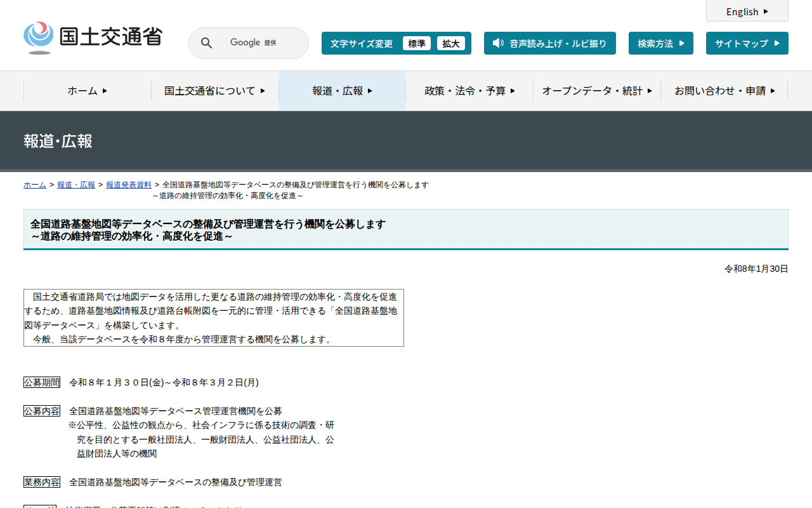Click the MLIT logo in the header
812x508 pixels.
click(93, 37)
